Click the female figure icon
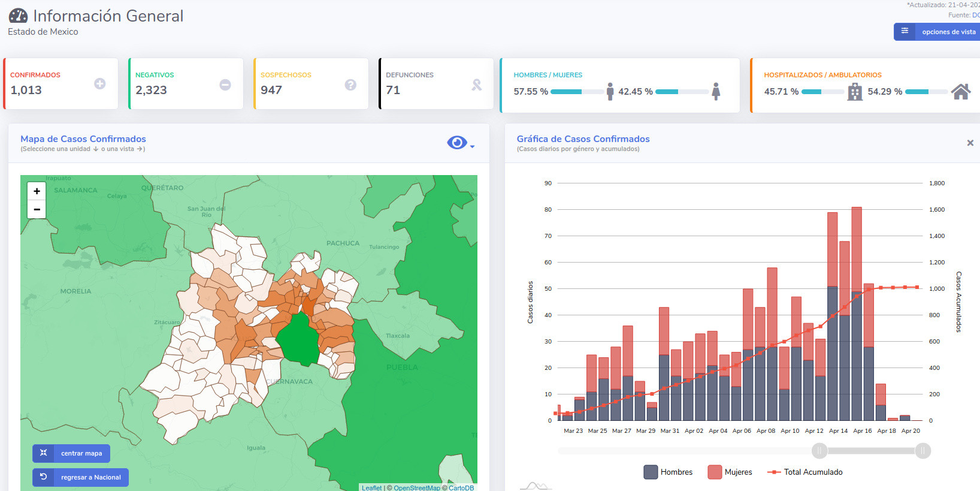Image resolution: width=980 pixels, height=491 pixels. pos(716,91)
